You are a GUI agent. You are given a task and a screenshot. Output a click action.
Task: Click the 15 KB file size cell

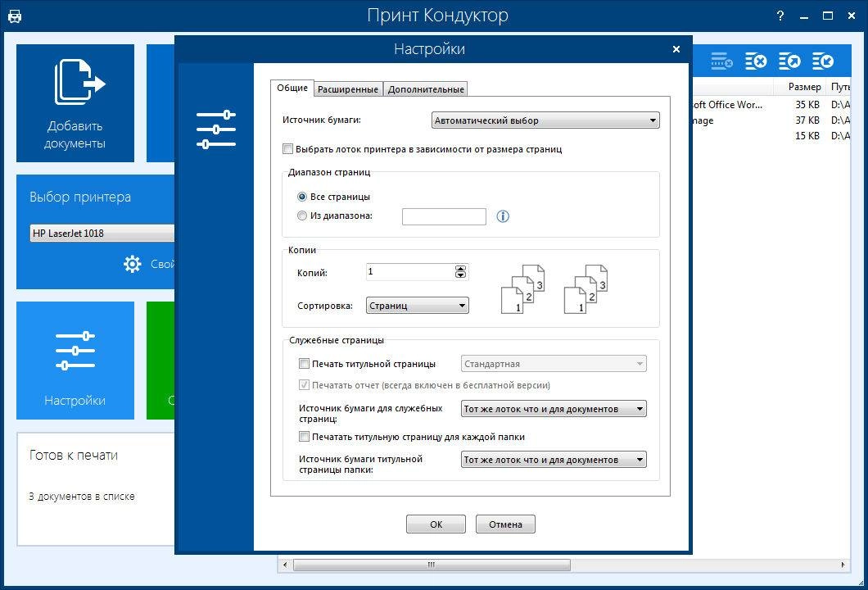click(x=807, y=136)
